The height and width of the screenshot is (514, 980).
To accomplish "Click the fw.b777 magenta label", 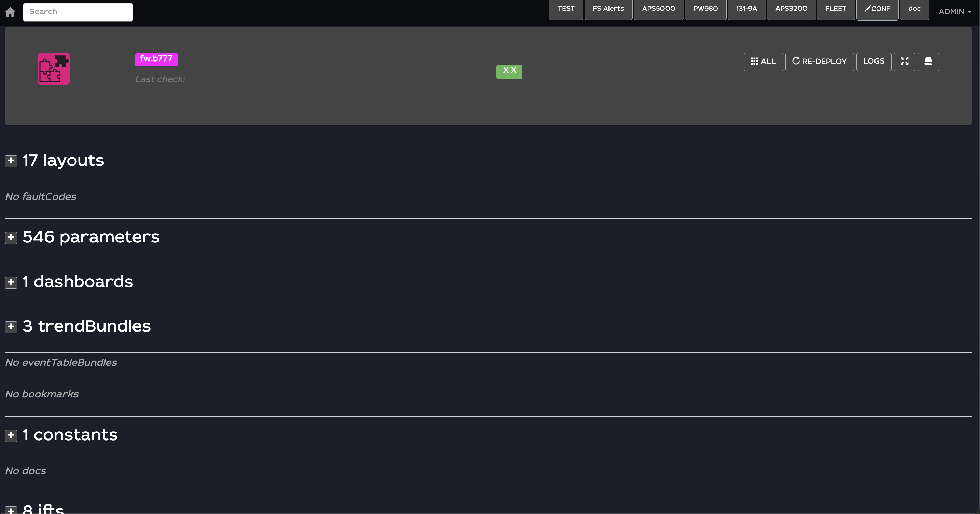I will pyautogui.click(x=156, y=59).
